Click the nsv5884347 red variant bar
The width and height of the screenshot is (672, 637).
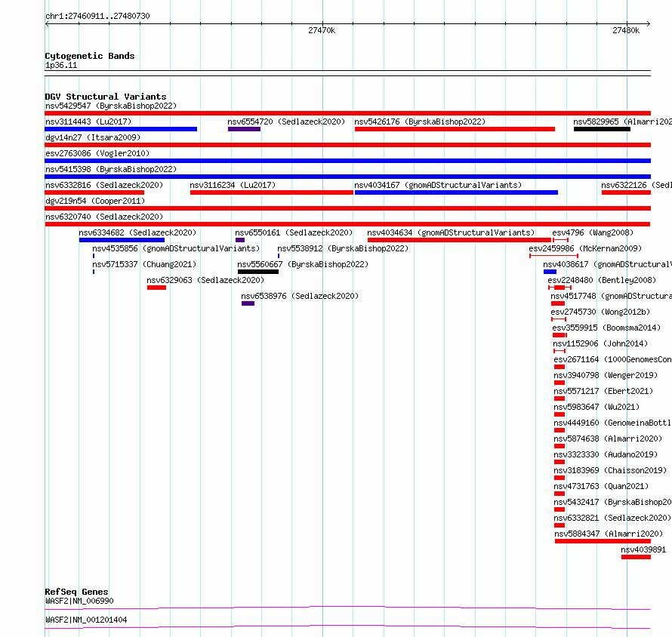click(x=603, y=541)
